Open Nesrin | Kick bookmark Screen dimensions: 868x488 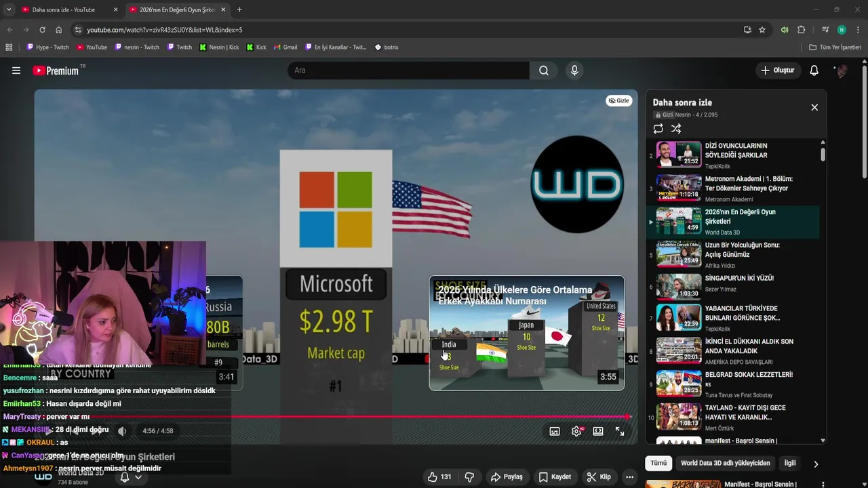[x=218, y=47]
